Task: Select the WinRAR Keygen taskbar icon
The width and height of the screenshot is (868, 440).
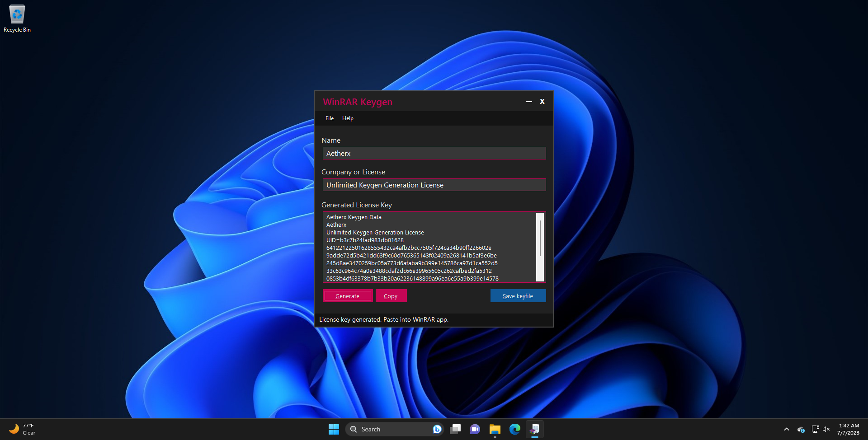Action: [x=534, y=429]
